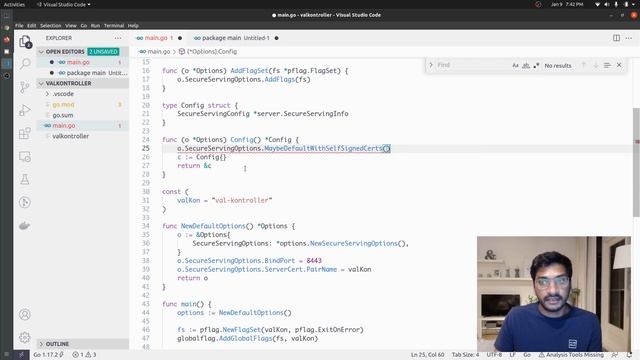640x360 pixels.
Task: Click the date and time clock
Action: (567, 4)
